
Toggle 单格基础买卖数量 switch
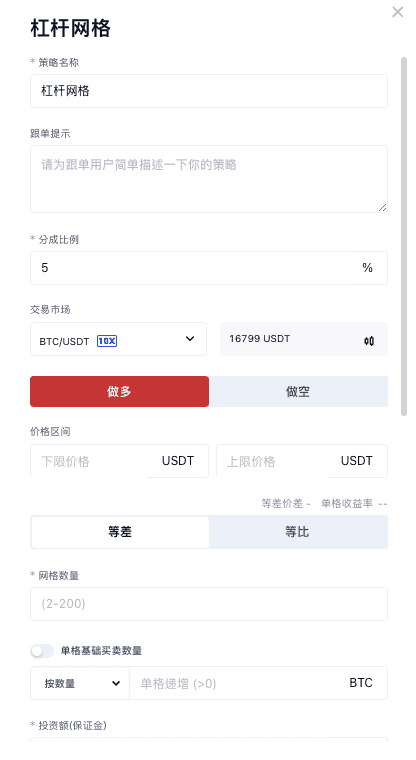point(42,651)
